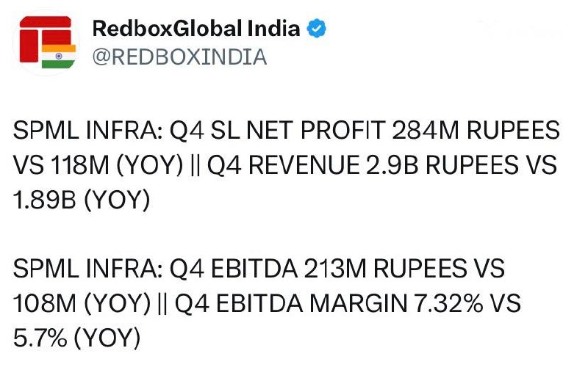Click the || separator before Q4 REVENUE

point(195,165)
